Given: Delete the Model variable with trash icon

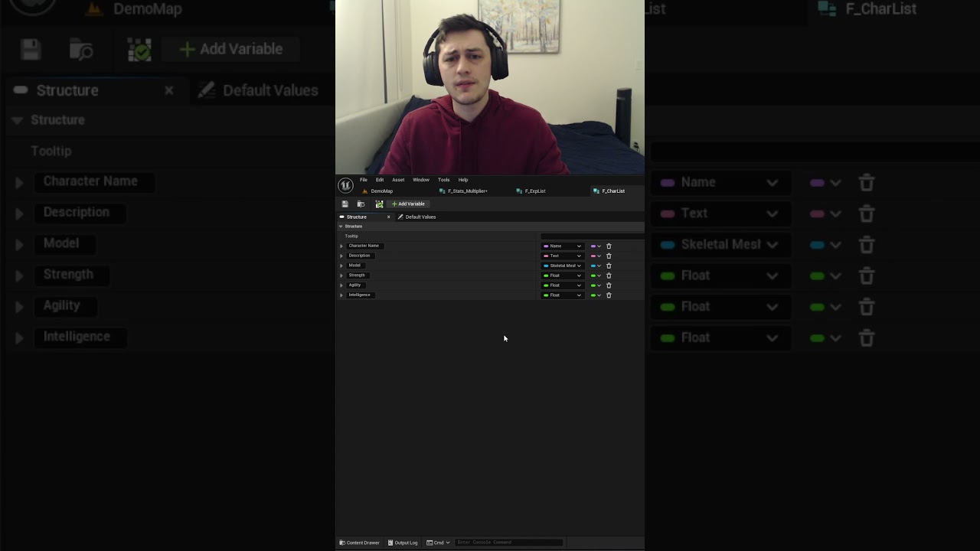Looking at the screenshot, I should 609,266.
